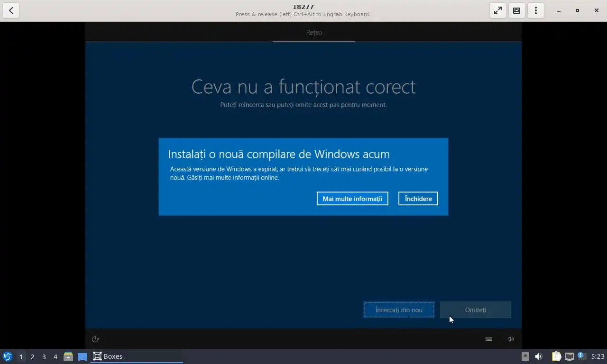The image size is (607, 364).
Task: Launch the file manager from the panel
Action: point(68,356)
